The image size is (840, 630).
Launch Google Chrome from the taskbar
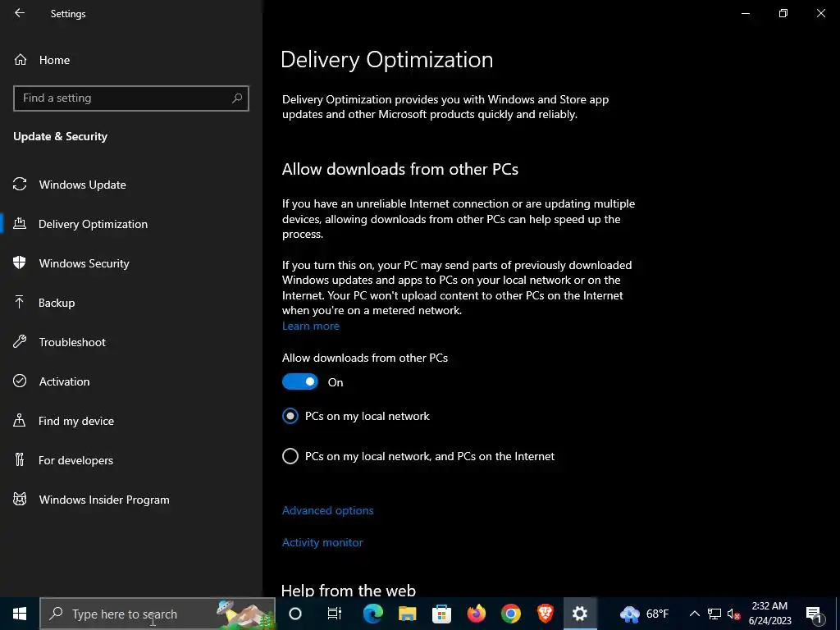(x=511, y=614)
